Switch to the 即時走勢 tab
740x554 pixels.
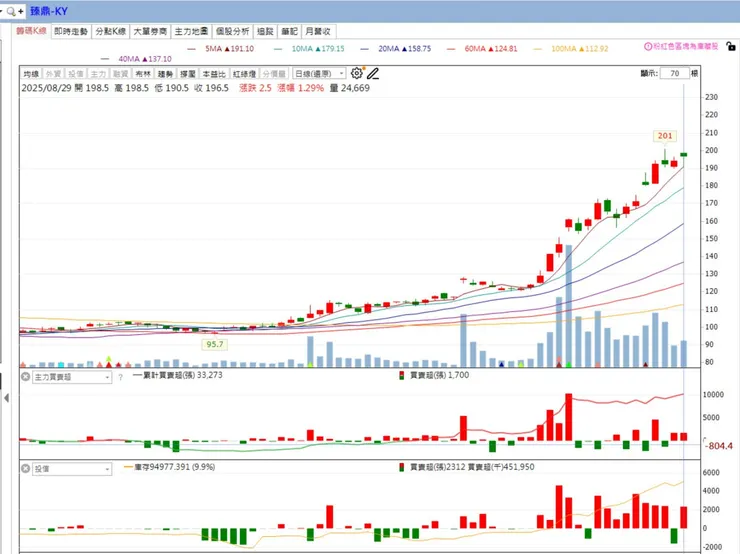tap(71, 31)
